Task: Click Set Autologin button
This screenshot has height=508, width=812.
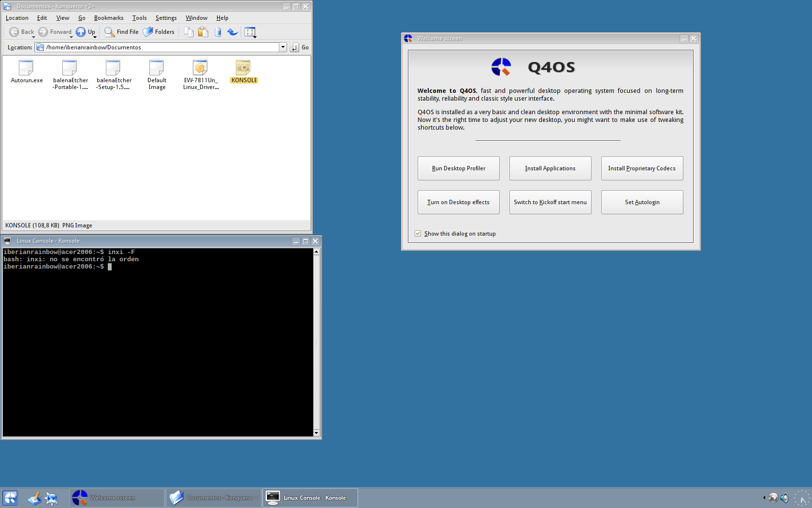Action: (642, 202)
